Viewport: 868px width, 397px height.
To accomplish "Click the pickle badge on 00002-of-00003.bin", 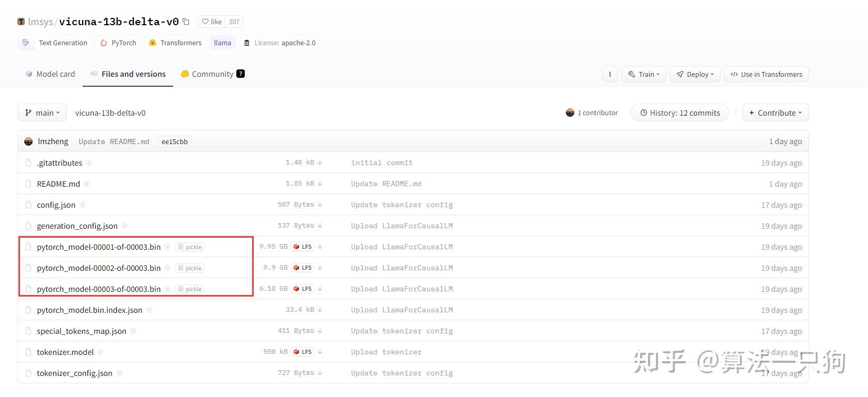I will [190, 268].
